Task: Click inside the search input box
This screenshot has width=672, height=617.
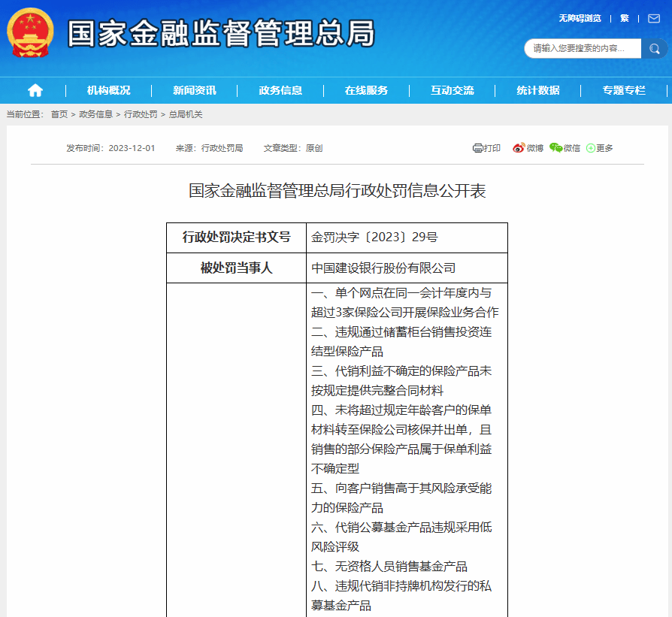Action: pos(583,48)
